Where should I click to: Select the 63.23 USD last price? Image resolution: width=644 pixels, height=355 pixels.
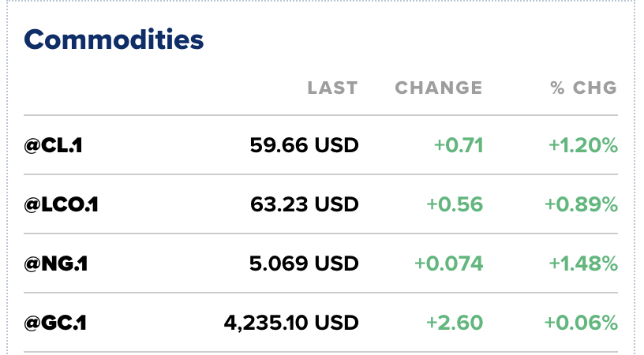coord(305,204)
